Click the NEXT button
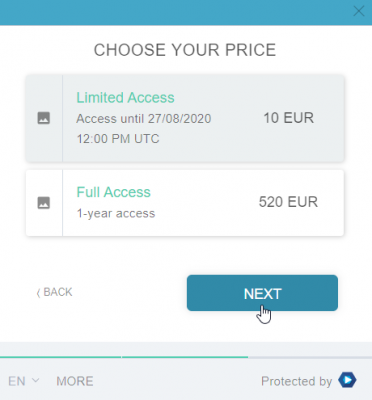This screenshot has width=372, height=400. coord(262,293)
